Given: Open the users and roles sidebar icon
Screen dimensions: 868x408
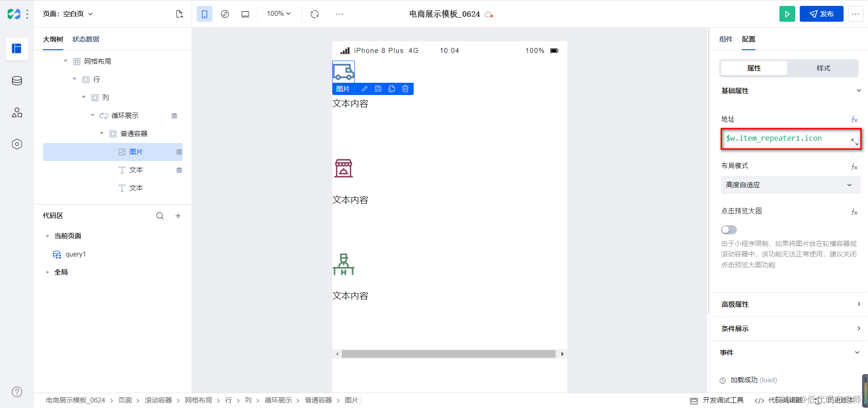Looking at the screenshot, I should click(17, 113).
